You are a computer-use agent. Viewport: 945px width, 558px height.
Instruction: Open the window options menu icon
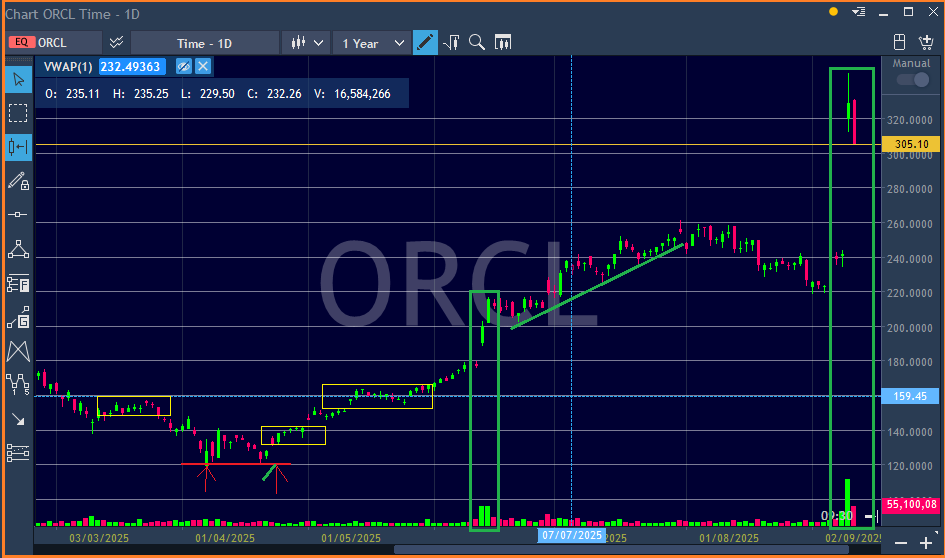pyautogui.click(x=859, y=12)
